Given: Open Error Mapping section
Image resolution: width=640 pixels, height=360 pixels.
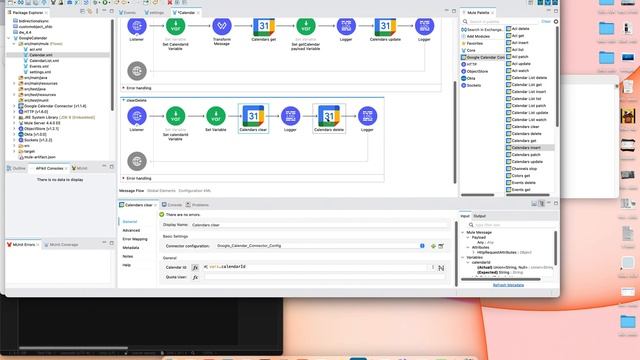Looking at the screenshot, I should tap(135, 239).
